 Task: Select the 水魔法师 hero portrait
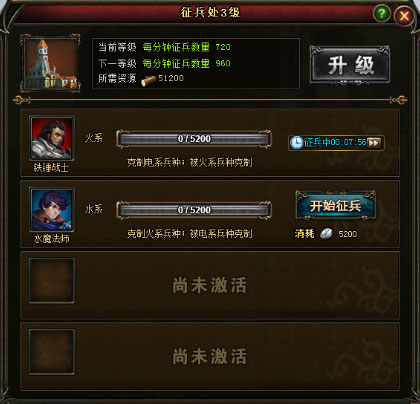(52, 209)
